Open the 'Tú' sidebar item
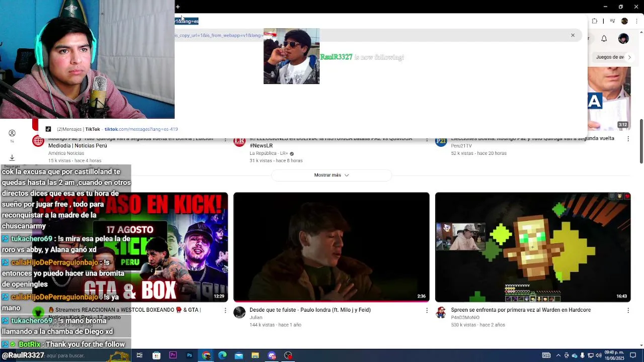Image resolution: width=644 pixels, height=362 pixels. (x=12, y=136)
